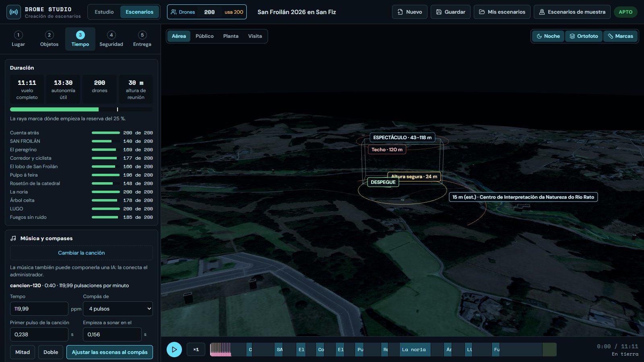The image size is (644, 362).
Task: Click the music note icon beside Música y compases
Action: [13, 238]
